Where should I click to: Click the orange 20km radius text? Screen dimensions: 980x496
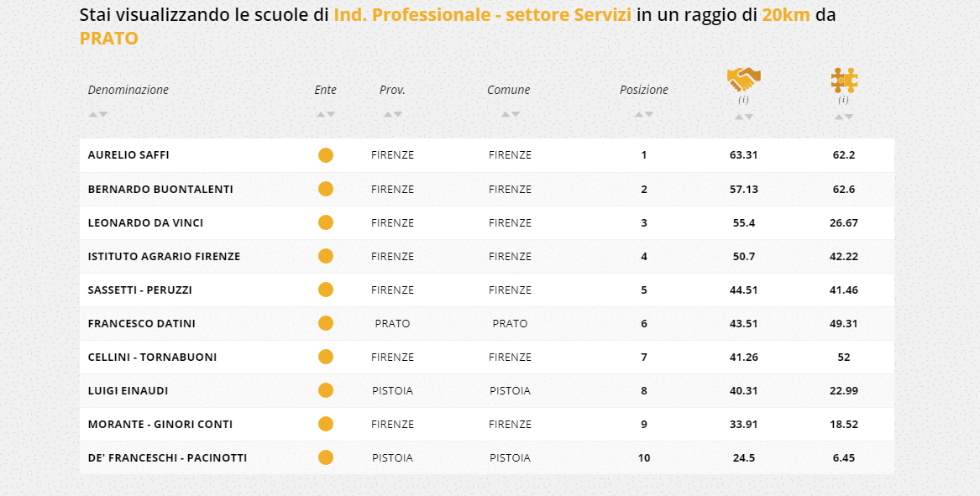coord(786,15)
